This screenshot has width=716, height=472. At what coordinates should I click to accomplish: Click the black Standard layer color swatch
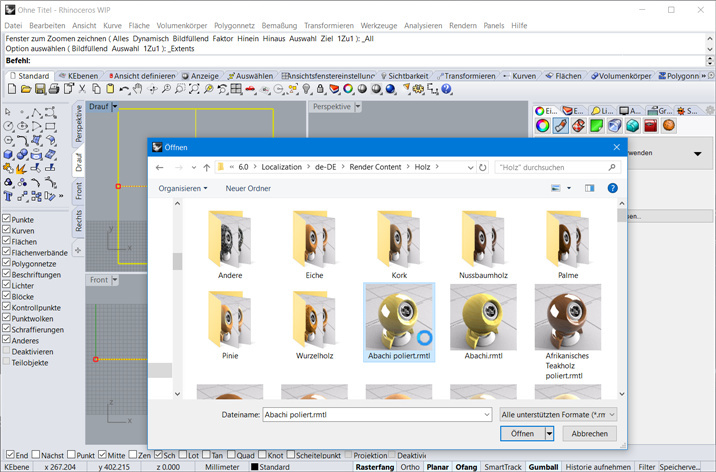(x=255, y=467)
